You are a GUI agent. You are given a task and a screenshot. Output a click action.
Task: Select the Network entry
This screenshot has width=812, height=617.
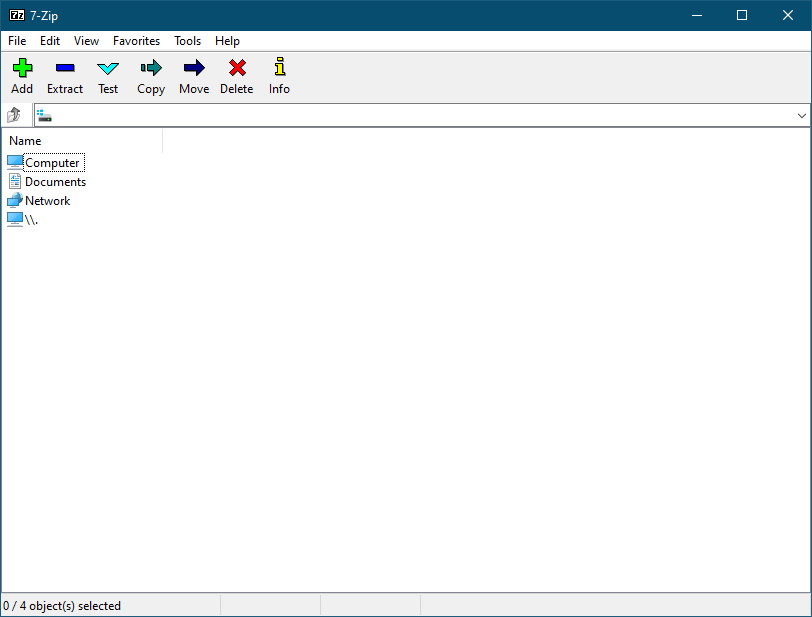(47, 200)
